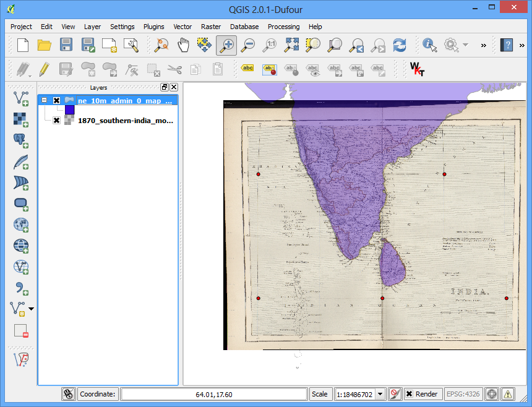The width and height of the screenshot is (532, 407).
Task: Open the messages log warning icon
Action: [x=508, y=394]
